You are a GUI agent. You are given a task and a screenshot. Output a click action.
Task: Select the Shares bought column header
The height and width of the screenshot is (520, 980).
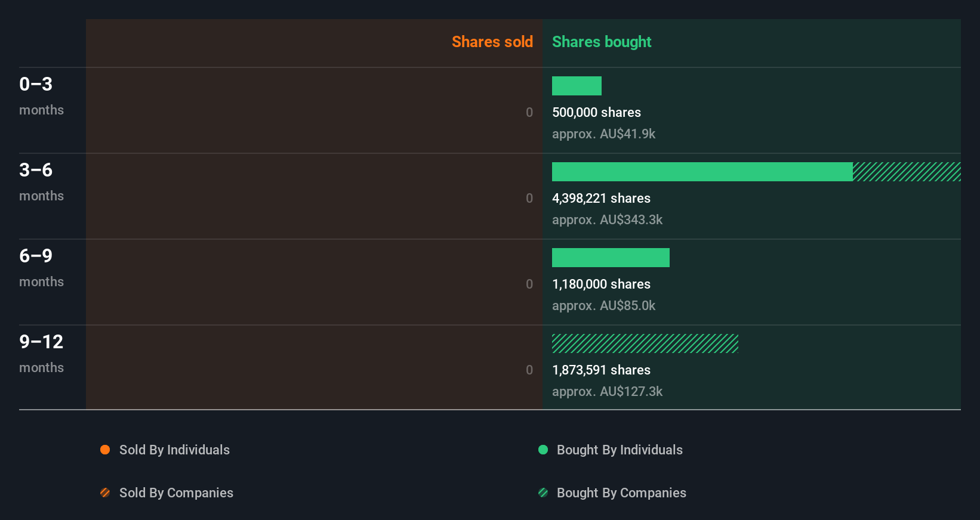click(x=602, y=42)
